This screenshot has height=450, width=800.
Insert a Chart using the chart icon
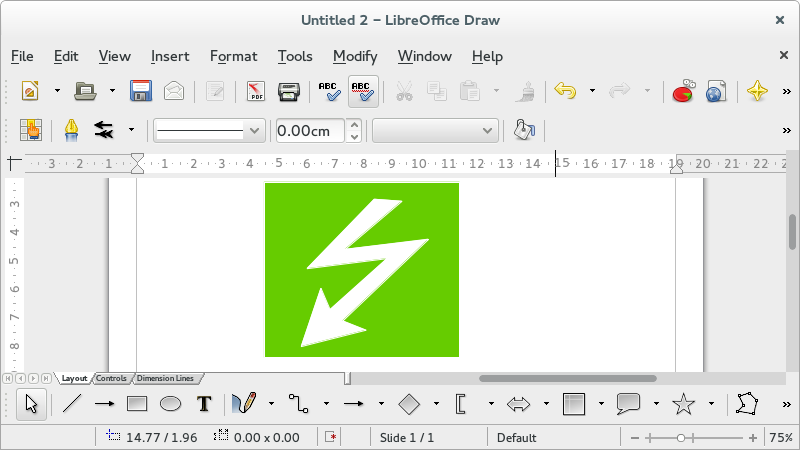684,91
